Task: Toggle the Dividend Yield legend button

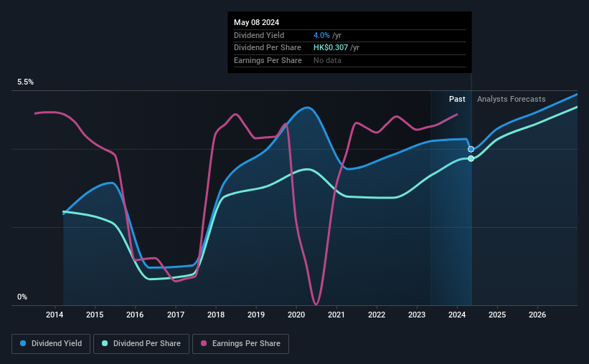Action: [x=51, y=344]
